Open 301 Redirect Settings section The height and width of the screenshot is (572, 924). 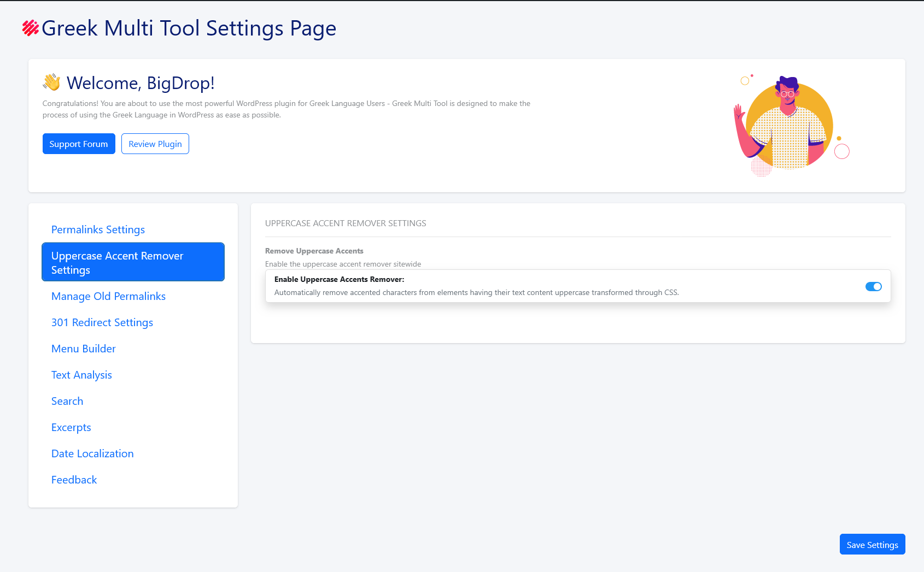(102, 322)
